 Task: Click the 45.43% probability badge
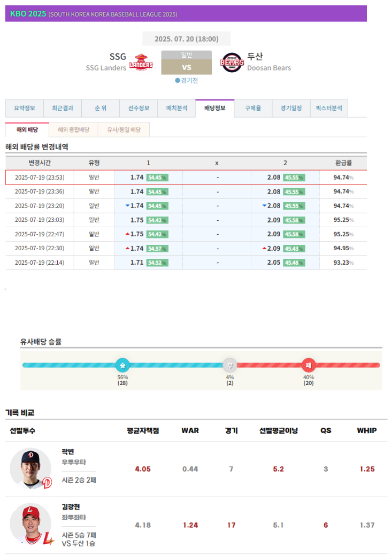tap(294, 249)
